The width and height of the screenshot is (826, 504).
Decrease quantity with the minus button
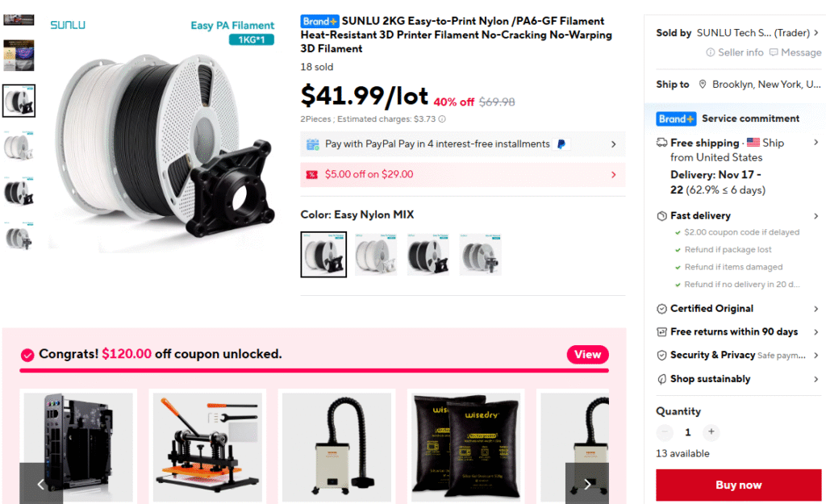665,432
